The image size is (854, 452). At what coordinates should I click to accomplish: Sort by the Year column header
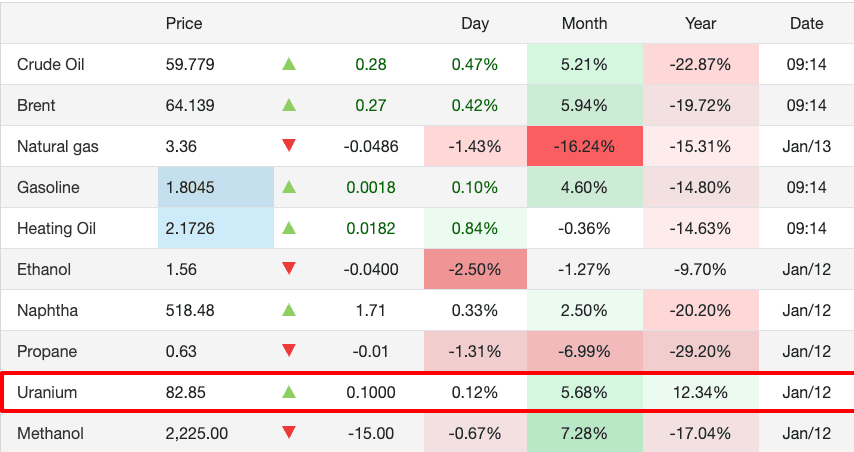(700, 23)
